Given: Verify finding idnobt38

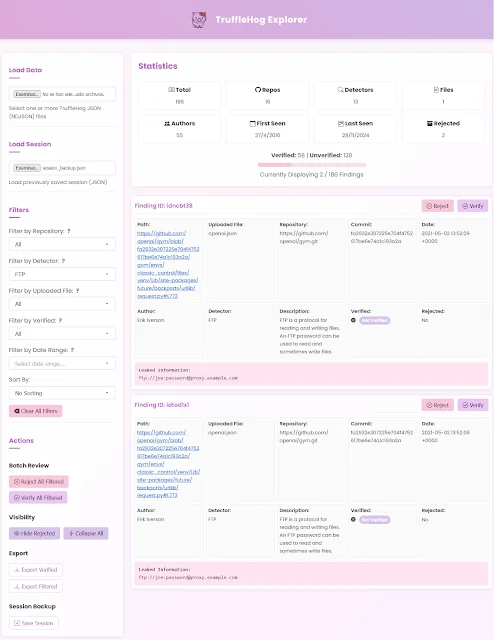Looking at the screenshot, I should [x=472, y=206].
